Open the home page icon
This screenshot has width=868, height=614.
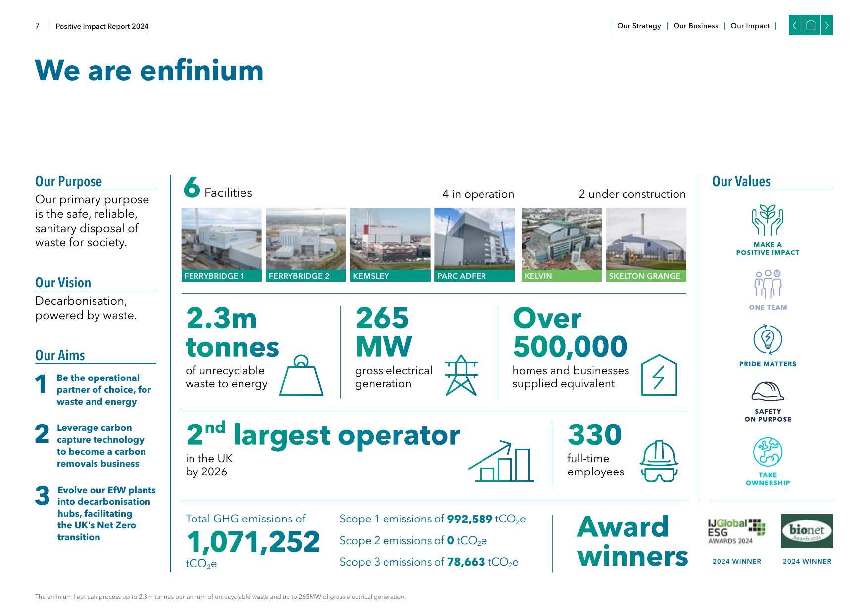811,25
